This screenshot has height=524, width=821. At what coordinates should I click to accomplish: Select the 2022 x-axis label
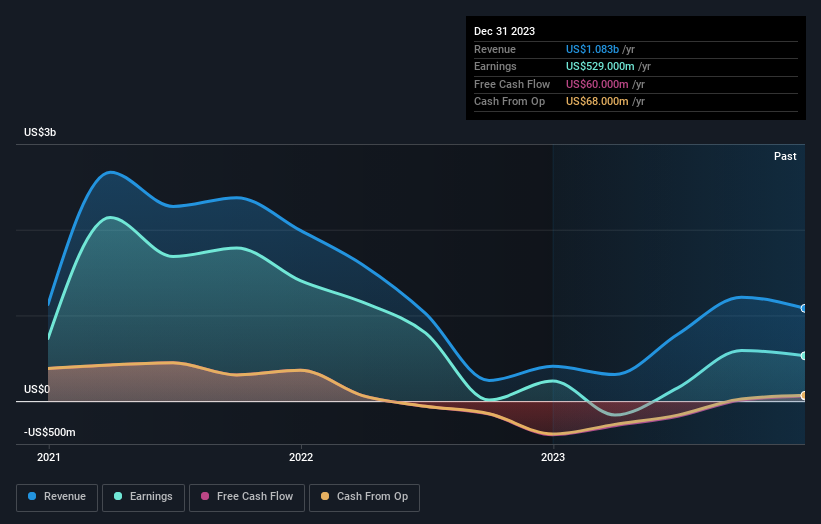coord(301,458)
